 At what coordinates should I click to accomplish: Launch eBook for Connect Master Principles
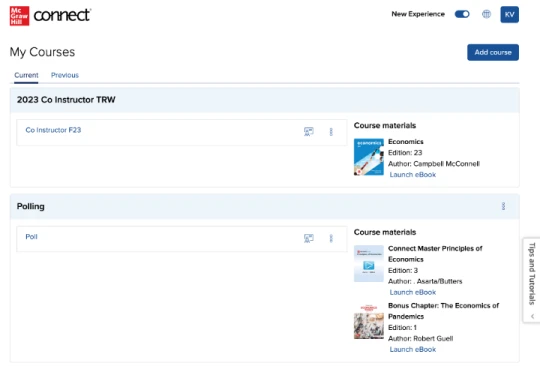[x=413, y=292]
